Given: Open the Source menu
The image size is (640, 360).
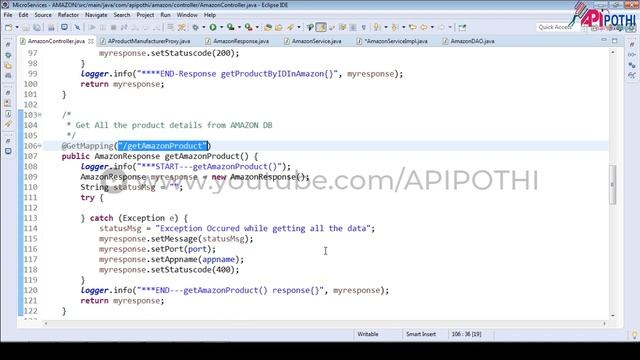Looking at the screenshot, I should [x=43, y=15].
